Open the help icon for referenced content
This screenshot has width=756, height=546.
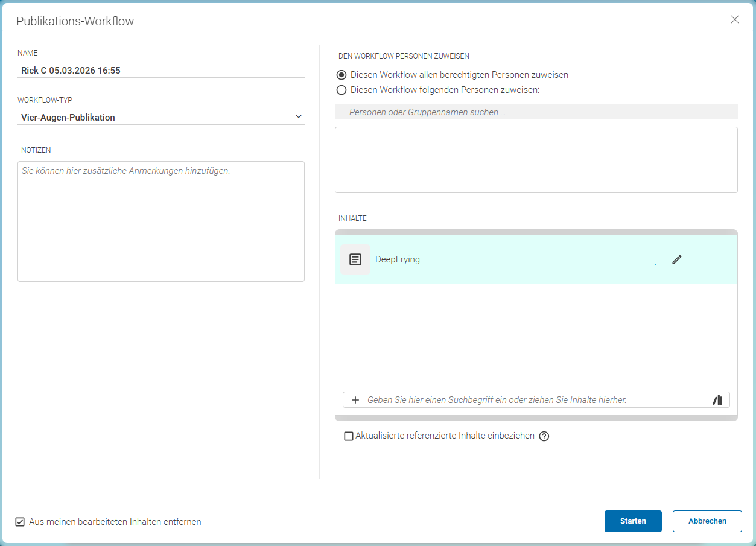[544, 436]
